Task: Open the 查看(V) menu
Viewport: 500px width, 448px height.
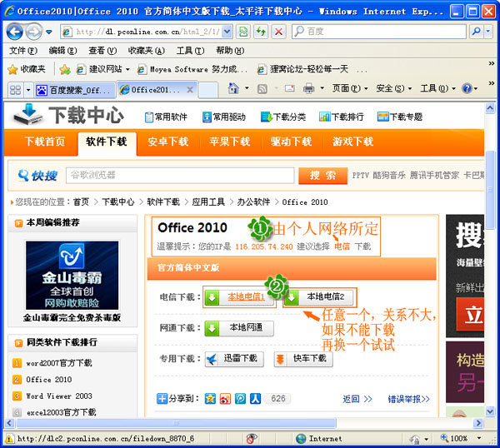Action: click(x=102, y=51)
